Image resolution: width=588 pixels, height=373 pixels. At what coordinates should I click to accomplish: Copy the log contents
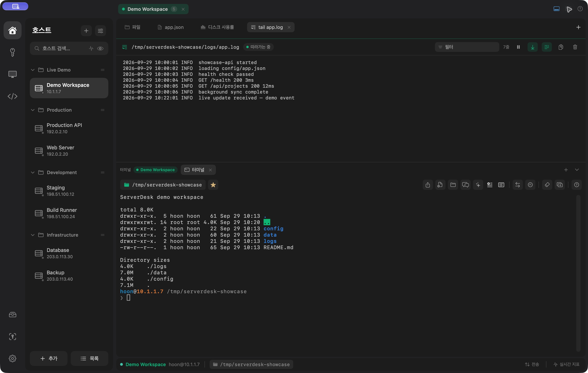point(561,47)
